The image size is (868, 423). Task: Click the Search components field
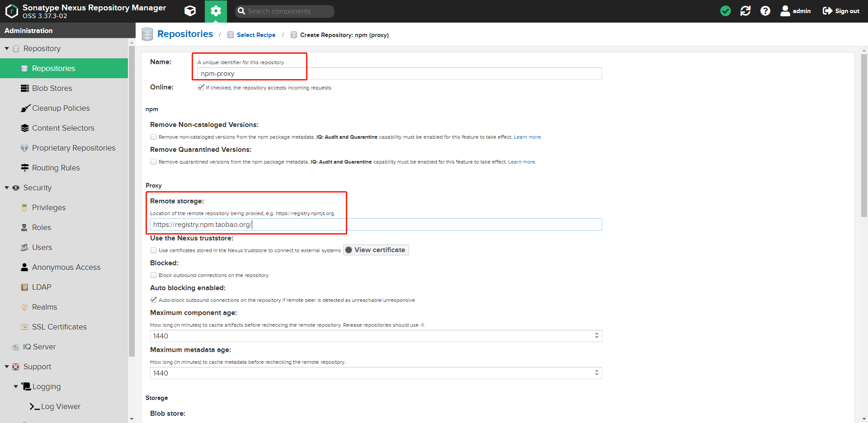tap(285, 11)
